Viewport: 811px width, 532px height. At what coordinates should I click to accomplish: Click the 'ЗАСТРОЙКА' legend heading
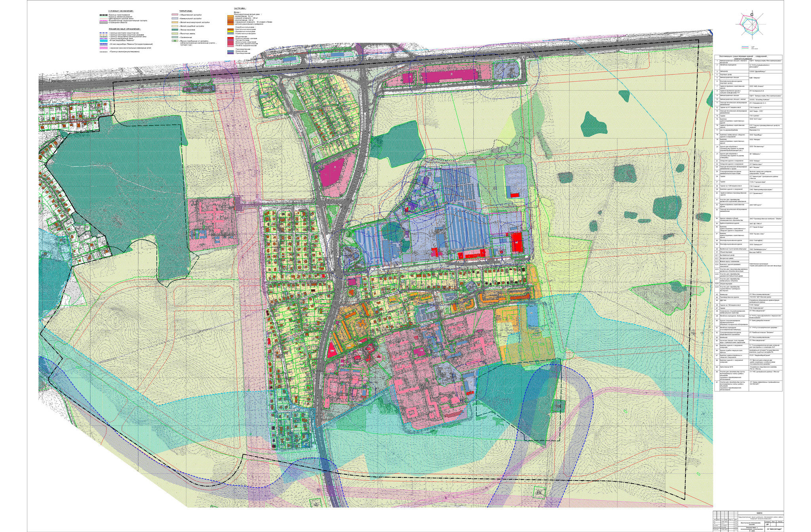240,8
